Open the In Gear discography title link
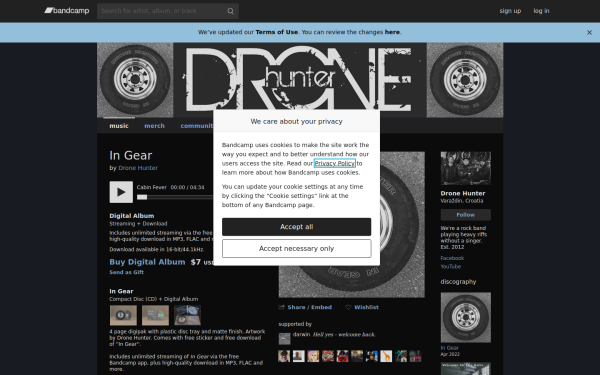This screenshot has width=600, height=375. [x=450, y=348]
